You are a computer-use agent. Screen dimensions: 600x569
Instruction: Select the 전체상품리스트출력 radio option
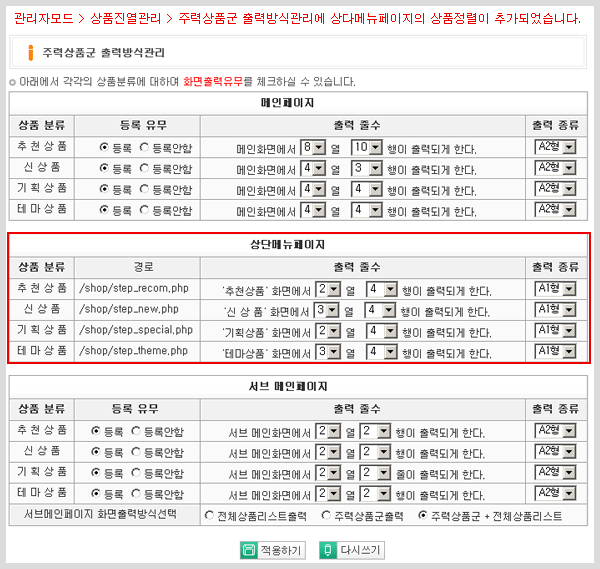[x=209, y=515]
